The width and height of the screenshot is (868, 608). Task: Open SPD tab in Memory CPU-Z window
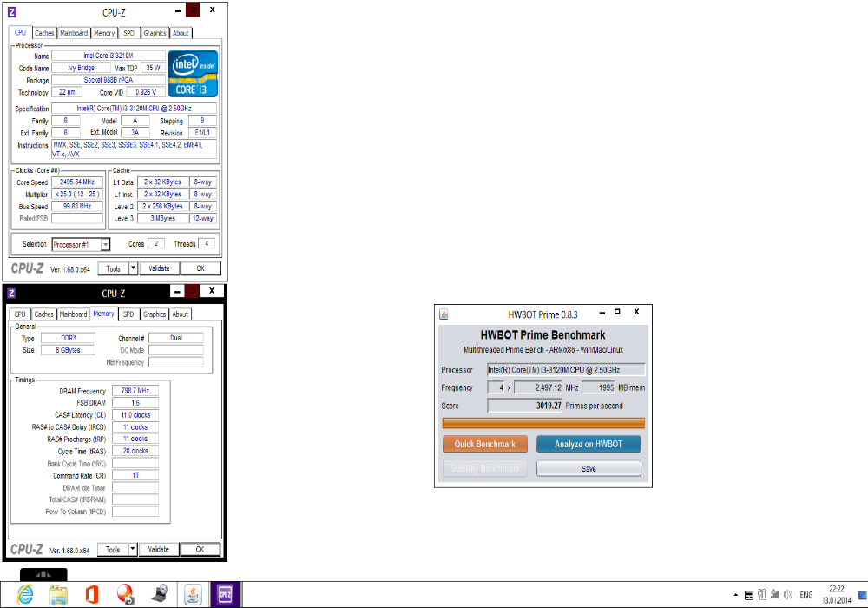(128, 314)
